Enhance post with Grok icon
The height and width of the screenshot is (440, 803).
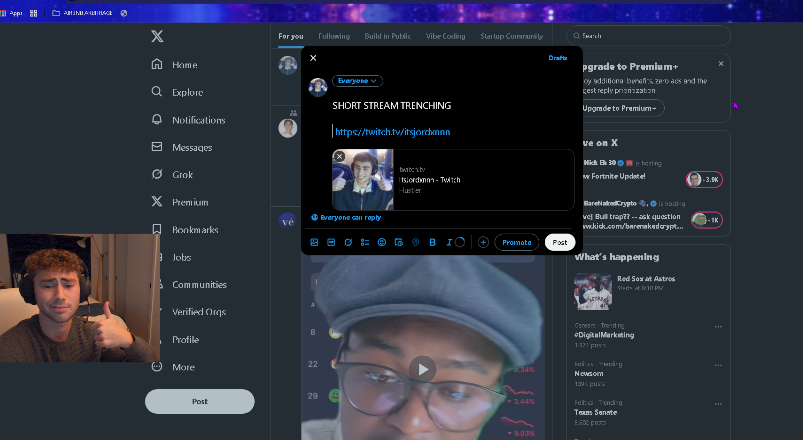pos(348,242)
